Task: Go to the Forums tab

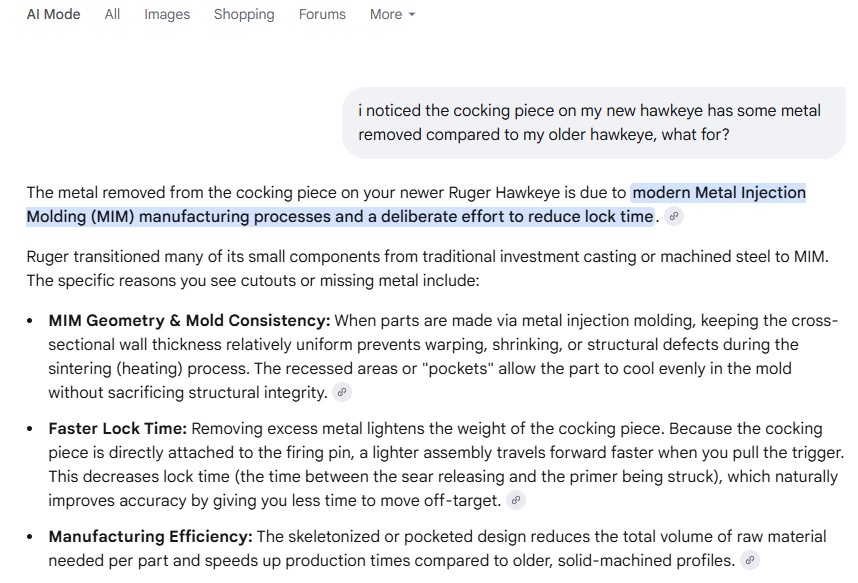Action: (322, 14)
